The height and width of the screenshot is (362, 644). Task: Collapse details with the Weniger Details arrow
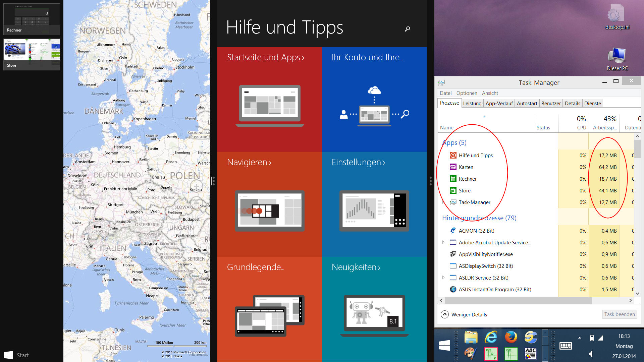tap(444, 314)
